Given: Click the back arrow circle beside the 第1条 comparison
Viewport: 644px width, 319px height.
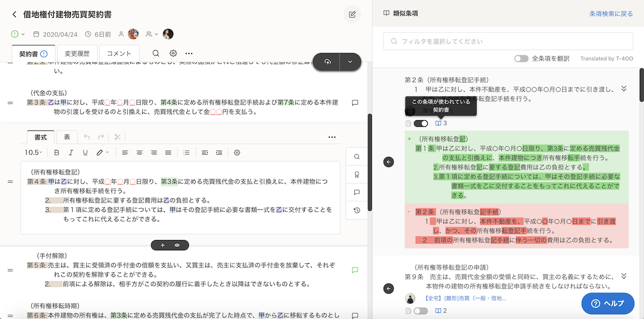Looking at the screenshot, I should coord(389,162).
